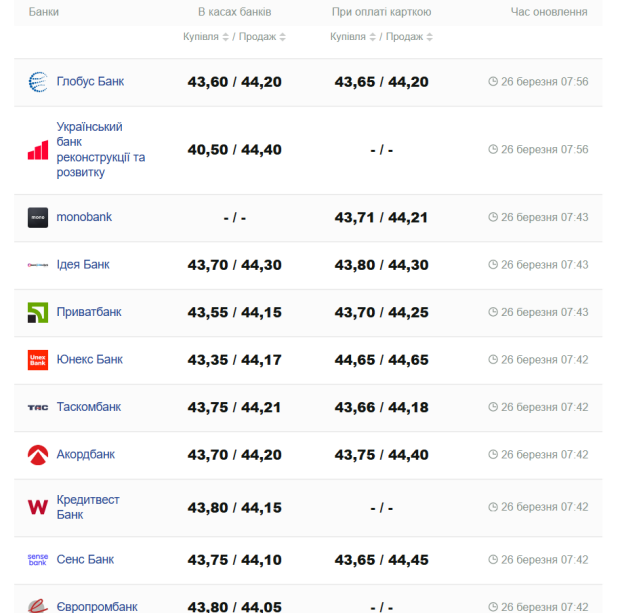Open the Приватбанк bank page link
Viewport: 620px width, 613px height.
89,312
